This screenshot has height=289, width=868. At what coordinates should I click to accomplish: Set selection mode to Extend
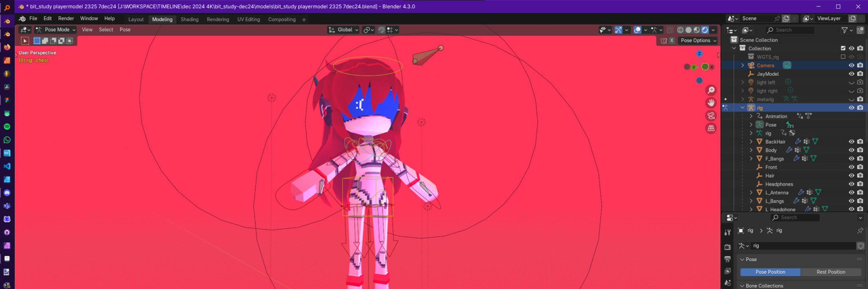(x=45, y=41)
